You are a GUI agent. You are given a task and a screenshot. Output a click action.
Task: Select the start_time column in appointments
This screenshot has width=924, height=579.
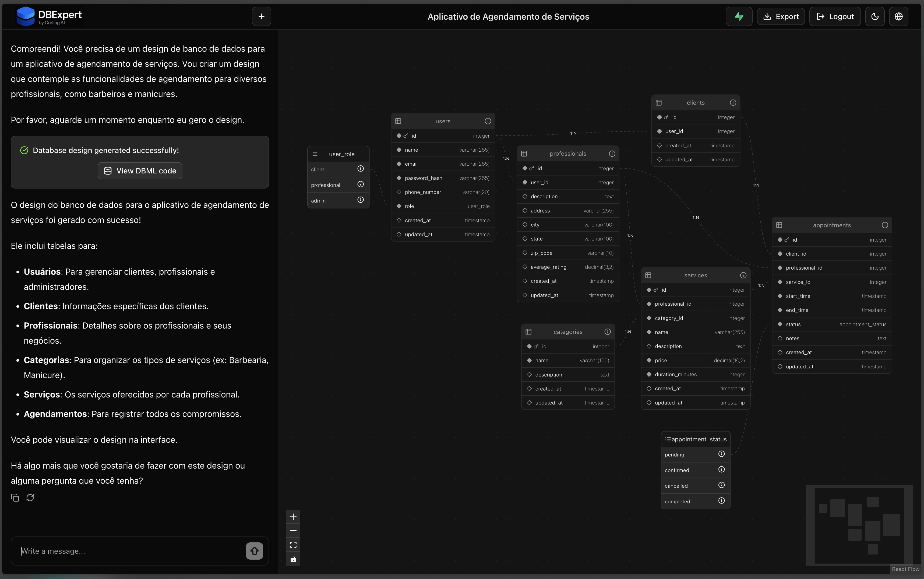tap(832, 296)
